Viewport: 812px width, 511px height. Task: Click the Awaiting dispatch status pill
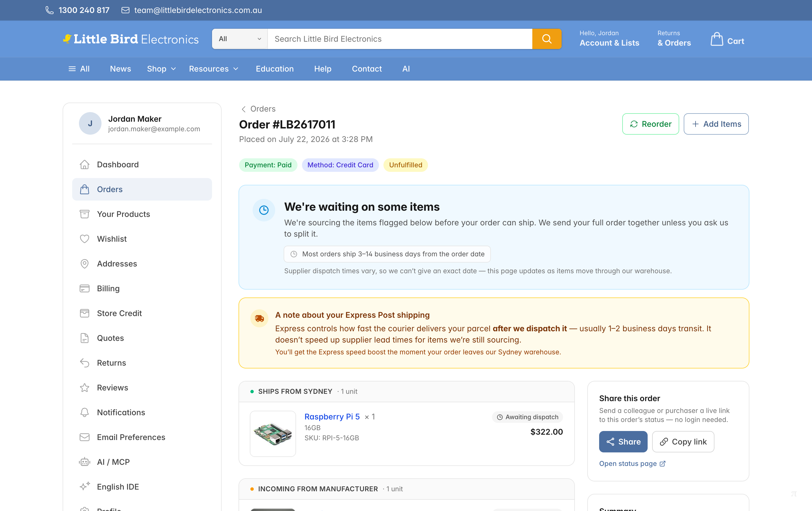pos(528,417)
